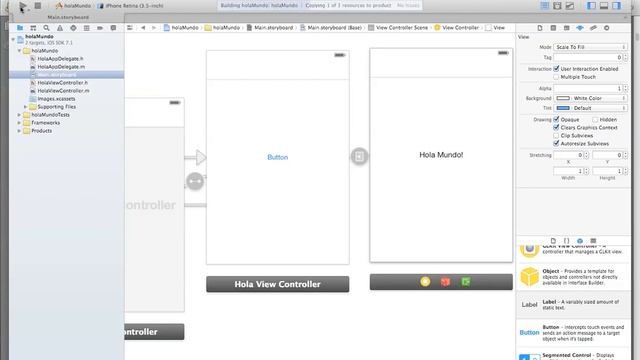Click holaMundo project in jump bar

tap(181, 28)
